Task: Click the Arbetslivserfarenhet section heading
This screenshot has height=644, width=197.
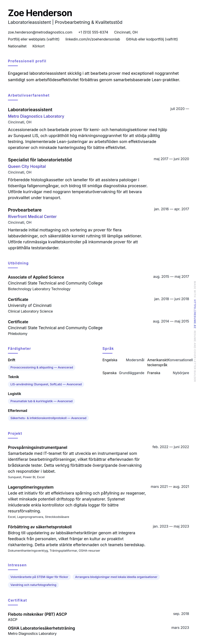Action: [29, 95]
